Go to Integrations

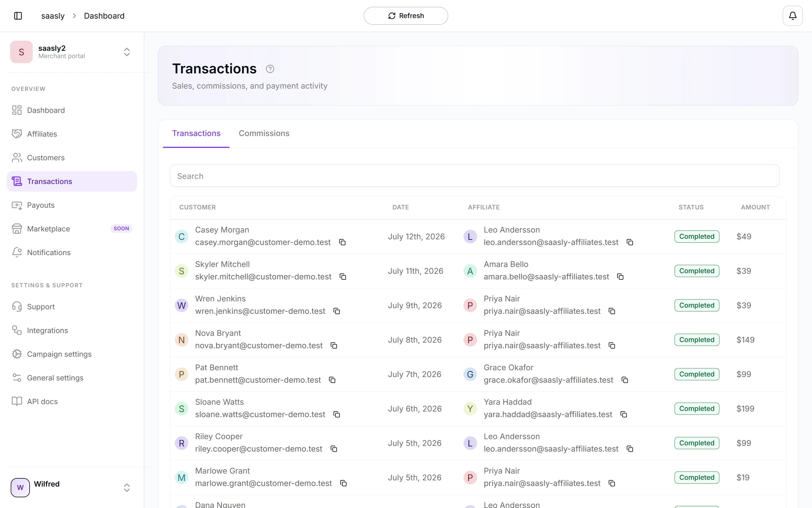pos(72,330)
